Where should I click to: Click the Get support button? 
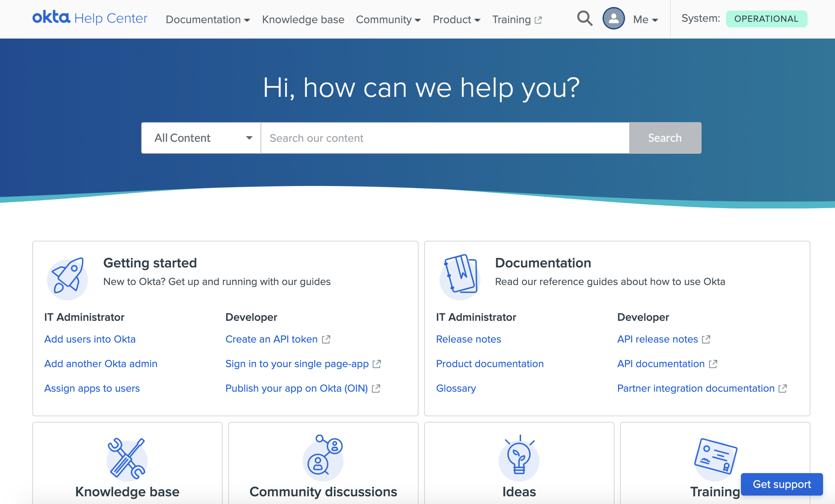[x=782, y=484]
